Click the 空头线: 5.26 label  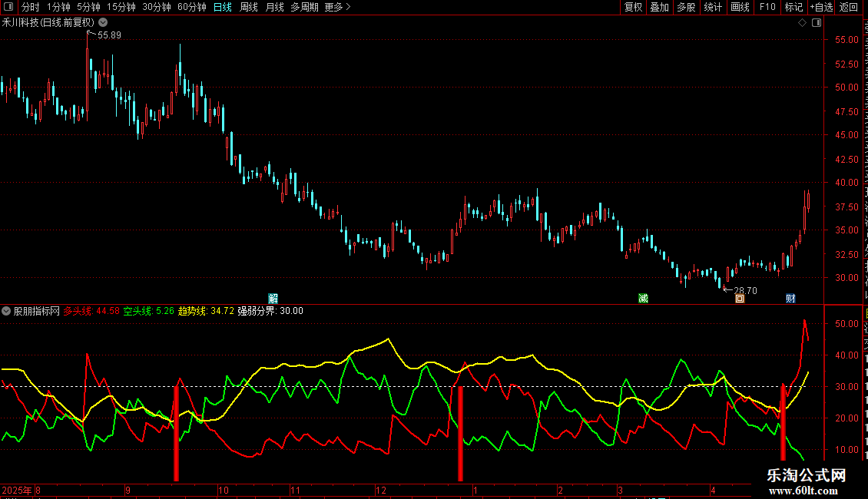(x=148, y=311)
